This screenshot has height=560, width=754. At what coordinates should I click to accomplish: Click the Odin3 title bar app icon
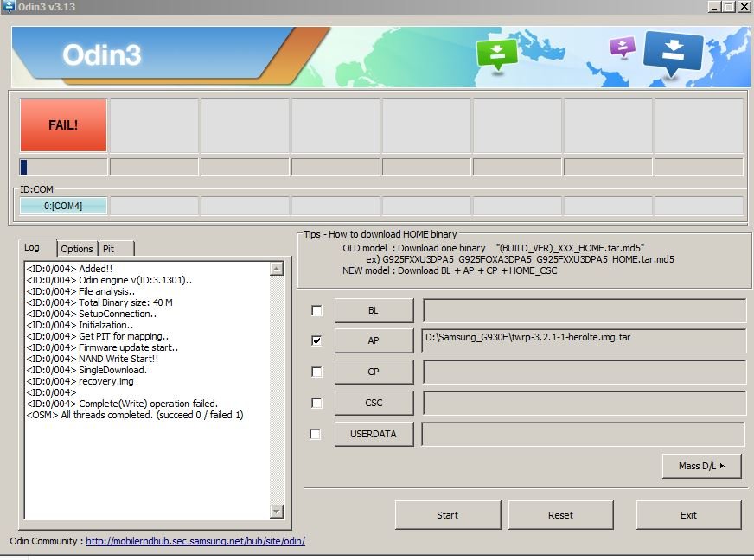point(10,6)
